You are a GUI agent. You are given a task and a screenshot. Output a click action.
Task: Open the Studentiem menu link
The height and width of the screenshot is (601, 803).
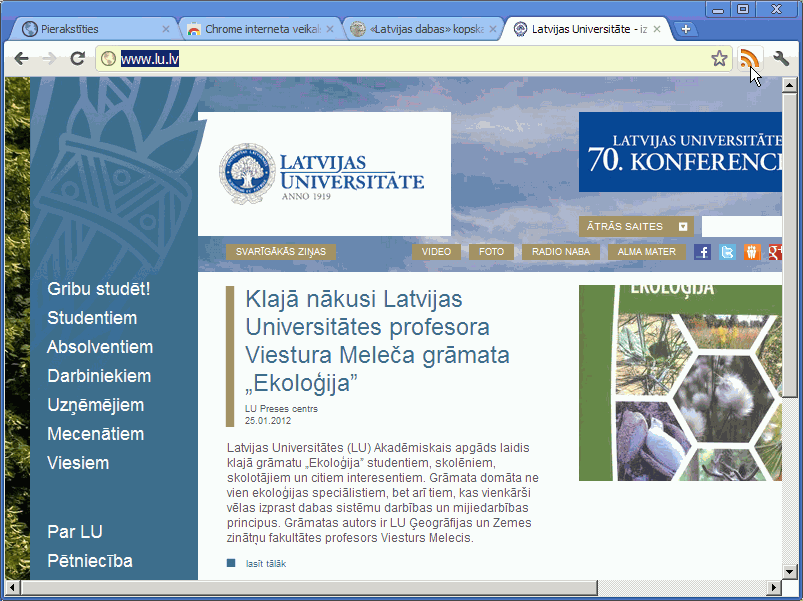pyautogui.click(x=92, y=318)
